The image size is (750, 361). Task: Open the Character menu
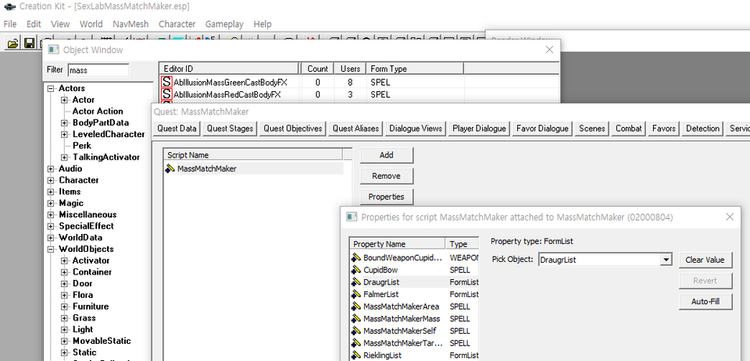coord(177,24)
